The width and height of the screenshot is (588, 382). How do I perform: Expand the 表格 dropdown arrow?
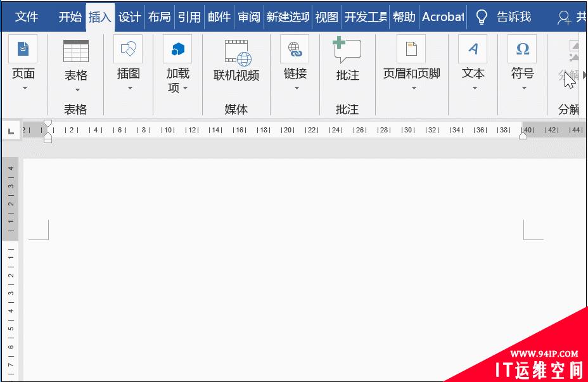click(x=78, y=90)
